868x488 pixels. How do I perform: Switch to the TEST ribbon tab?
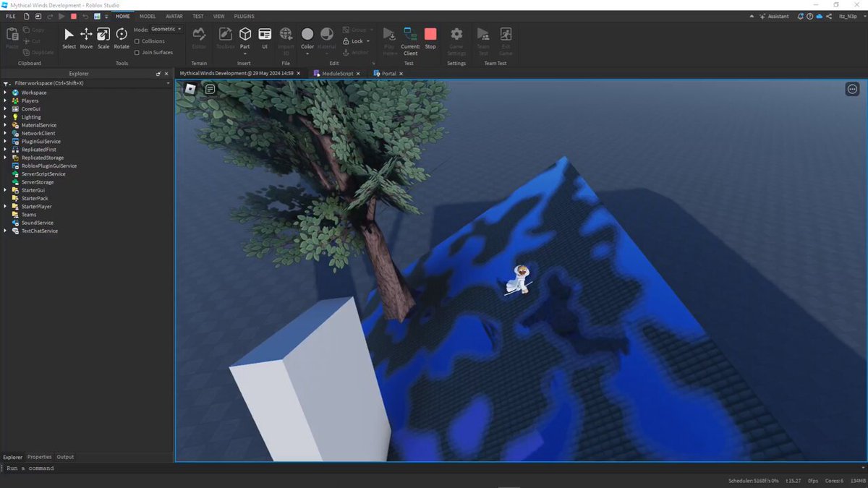click(x=197, y=16)
